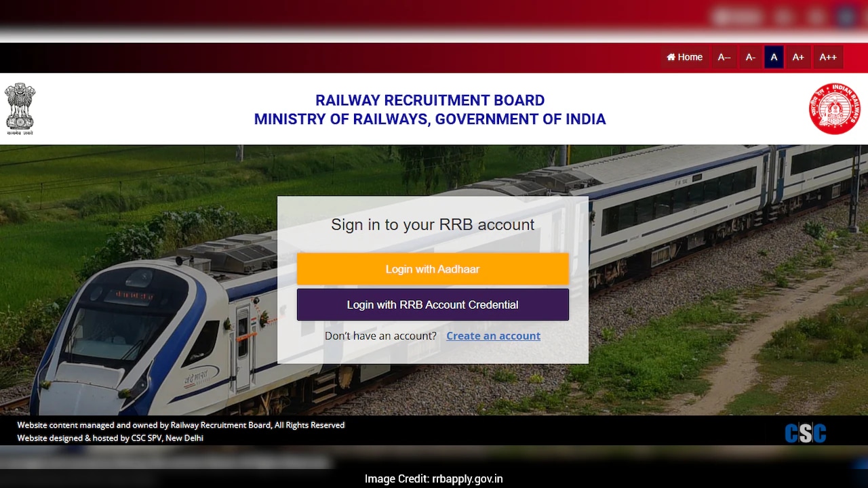Click the Image Credit: rrbapply.gov.in caption
The height and width of the screenshot is (488, 868).
(434, 479)
